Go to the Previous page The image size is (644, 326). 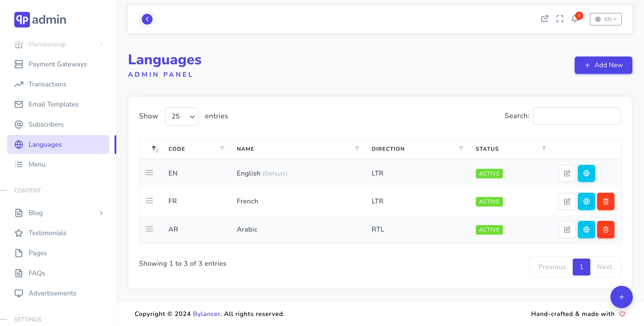pyautogui.click(x=552, y=267)
